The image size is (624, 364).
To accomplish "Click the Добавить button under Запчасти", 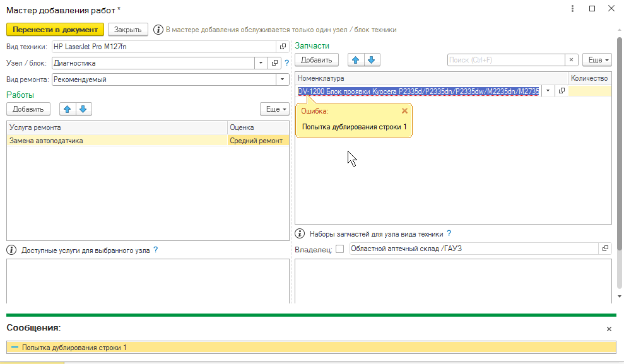I will point(317,60).
